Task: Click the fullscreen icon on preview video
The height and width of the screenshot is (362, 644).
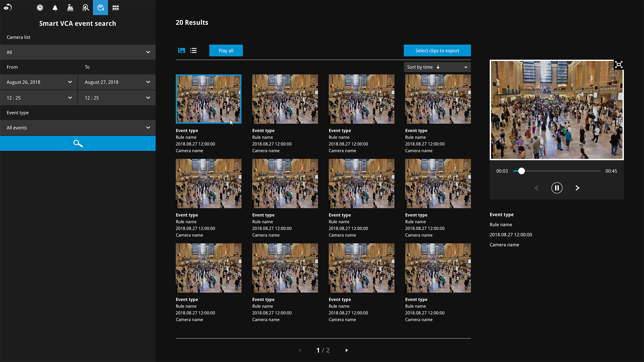Action: (619, 65)
